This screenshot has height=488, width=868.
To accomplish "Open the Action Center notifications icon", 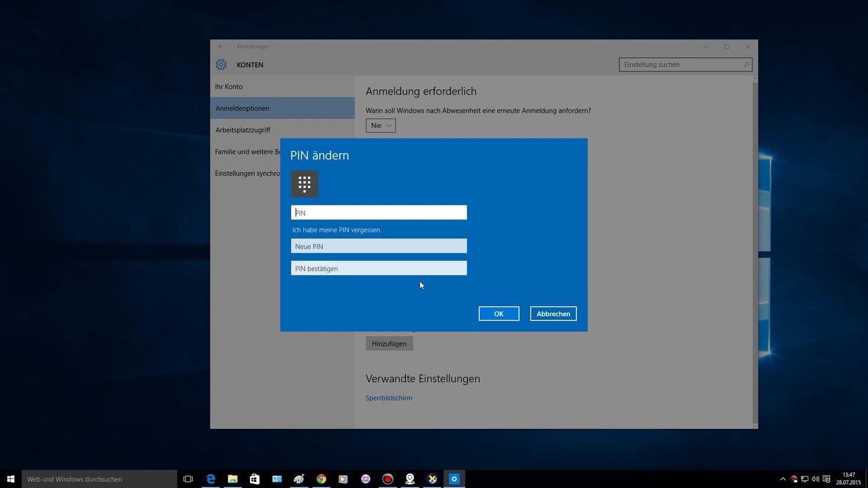I will 826,479.
